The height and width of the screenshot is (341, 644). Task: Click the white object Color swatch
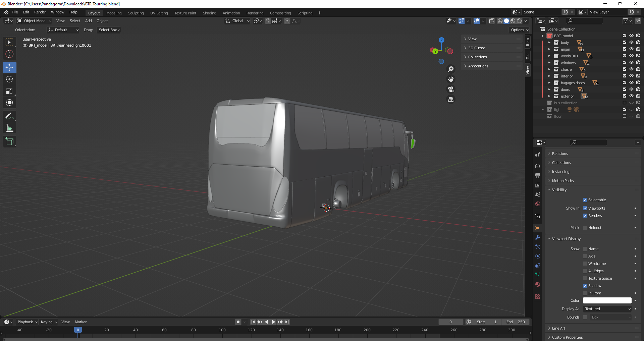coord(607,300)
